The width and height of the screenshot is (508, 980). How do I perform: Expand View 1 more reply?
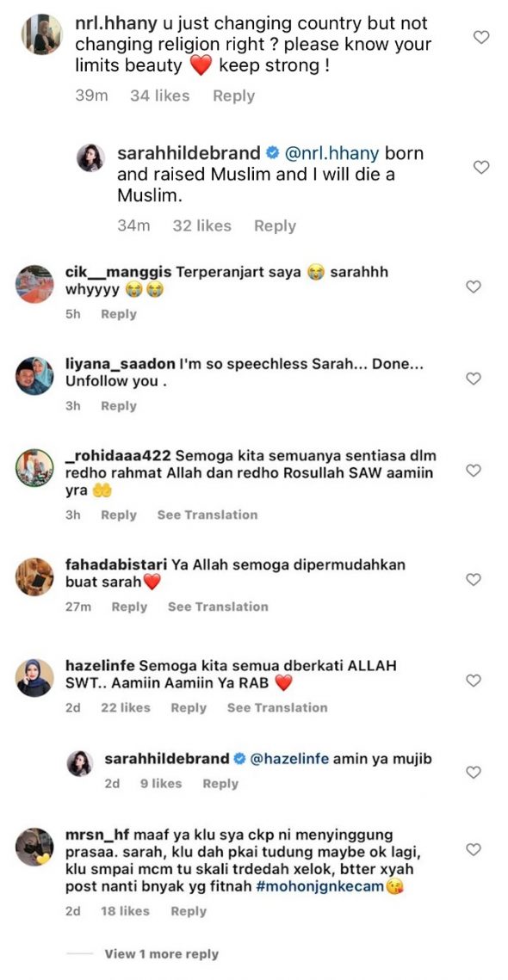(x=161, y=954)
